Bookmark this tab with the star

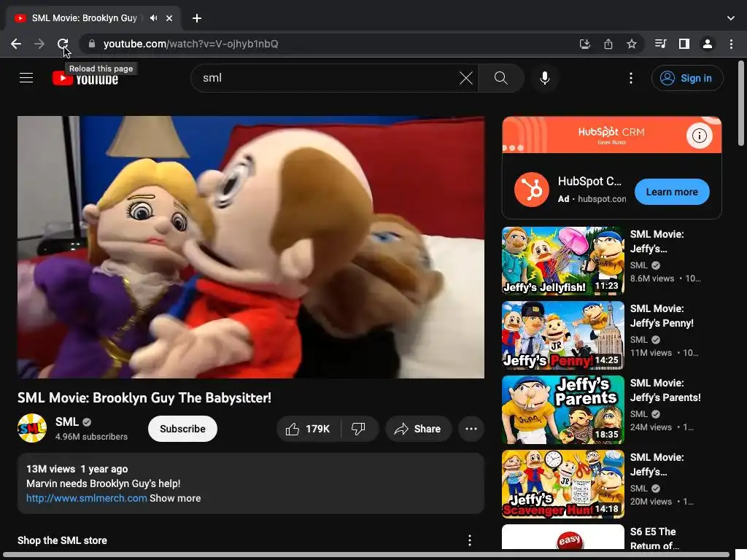(x=631, y=44)
